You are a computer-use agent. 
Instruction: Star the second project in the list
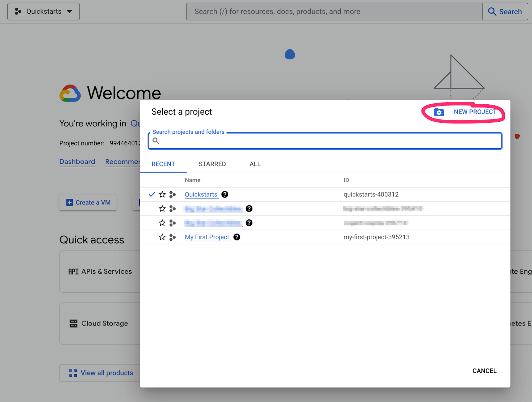pos(162,208)
